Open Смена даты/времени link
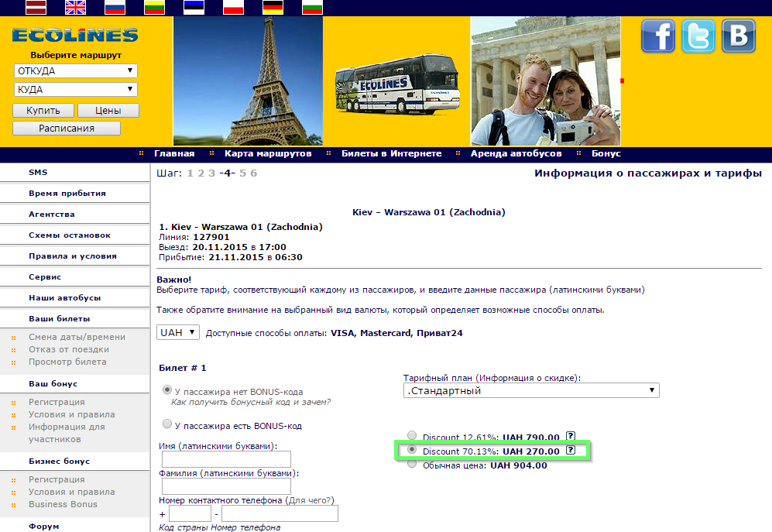Viewport: 772px width, 532px height. tap(77, 337)
